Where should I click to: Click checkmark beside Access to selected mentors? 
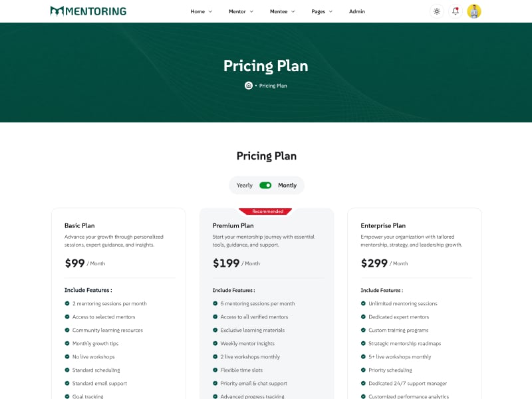tap(67, 317)
